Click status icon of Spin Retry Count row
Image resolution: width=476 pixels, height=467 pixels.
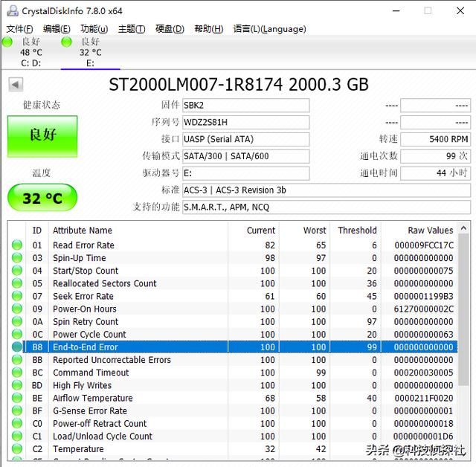pyautogui.click(x=17, y=321)
